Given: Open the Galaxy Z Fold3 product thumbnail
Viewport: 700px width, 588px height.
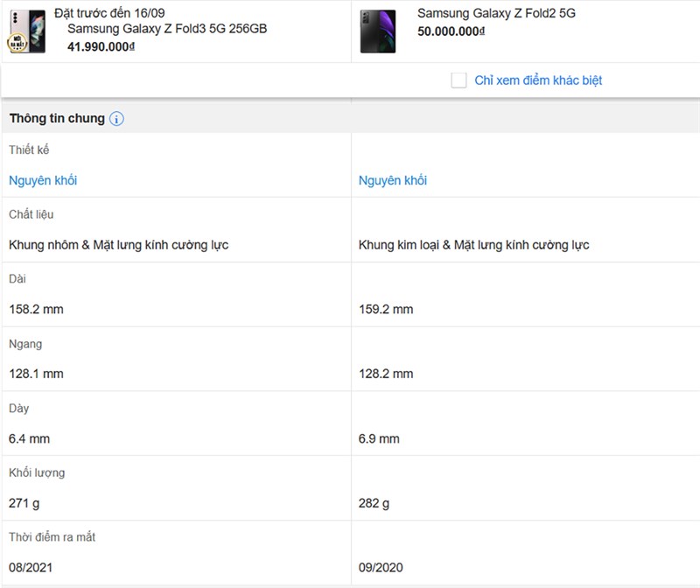Looking at the screenshot, I should click(x=27, y=31).
